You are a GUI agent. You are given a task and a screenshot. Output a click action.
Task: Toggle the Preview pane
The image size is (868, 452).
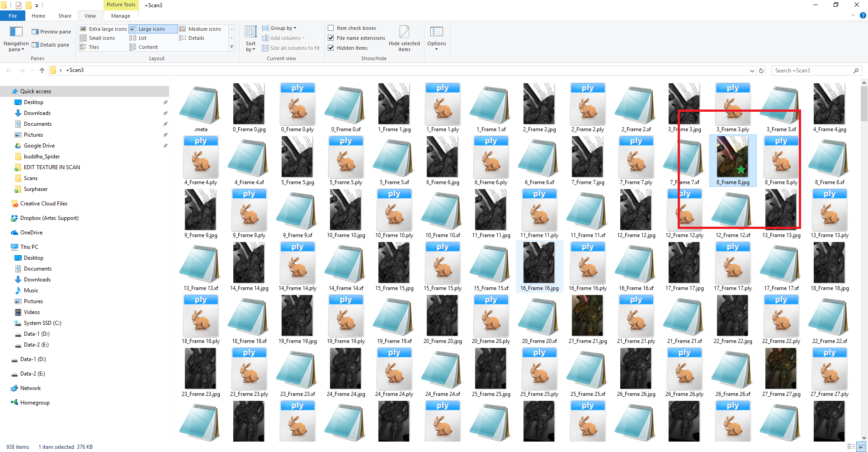(x=51, y=32)
